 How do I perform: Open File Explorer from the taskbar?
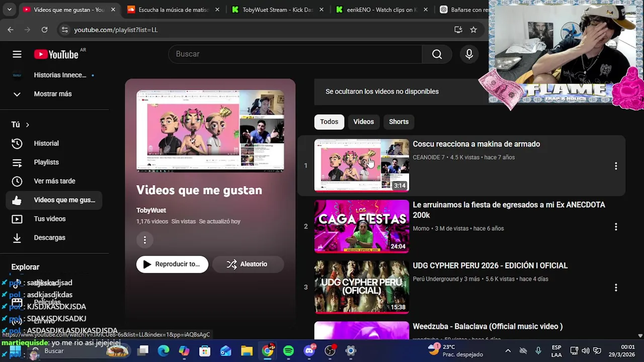247,350
